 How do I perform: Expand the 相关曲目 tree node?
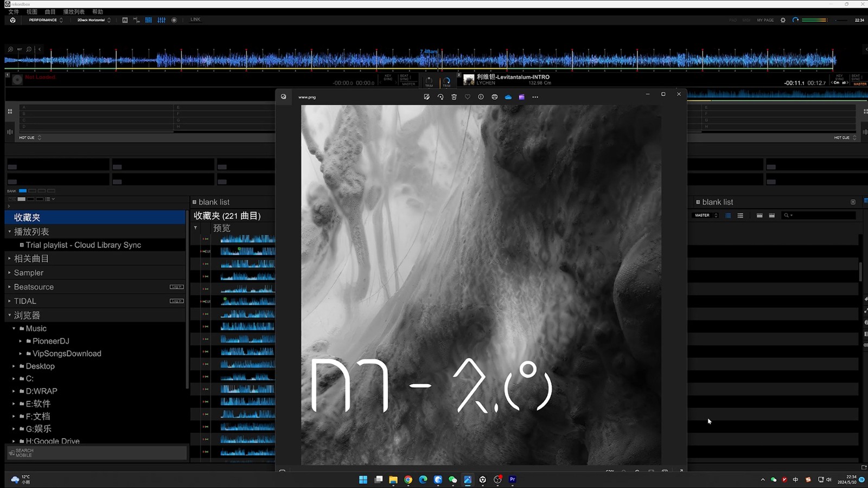click(9, 259)
